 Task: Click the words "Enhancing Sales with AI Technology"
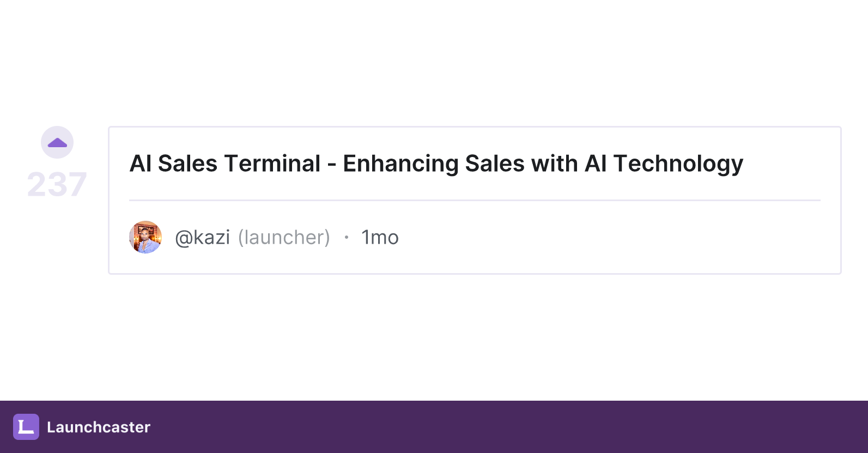pos(543,164)
